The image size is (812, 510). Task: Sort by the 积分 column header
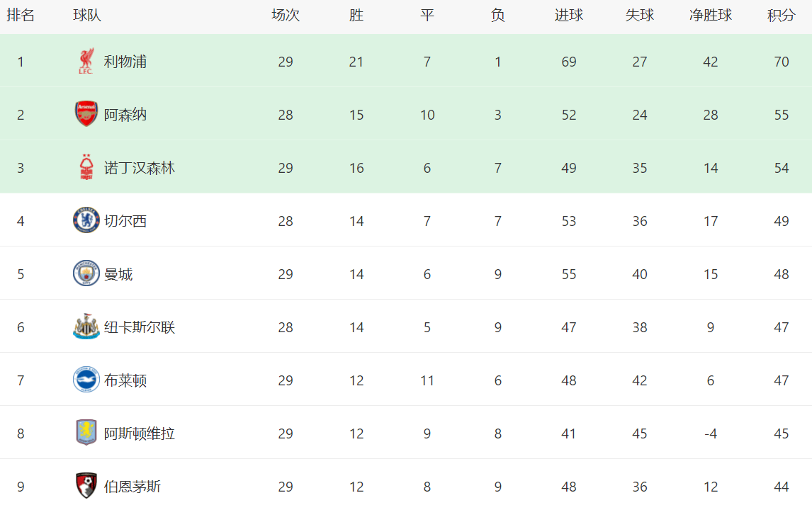point(781,16)
